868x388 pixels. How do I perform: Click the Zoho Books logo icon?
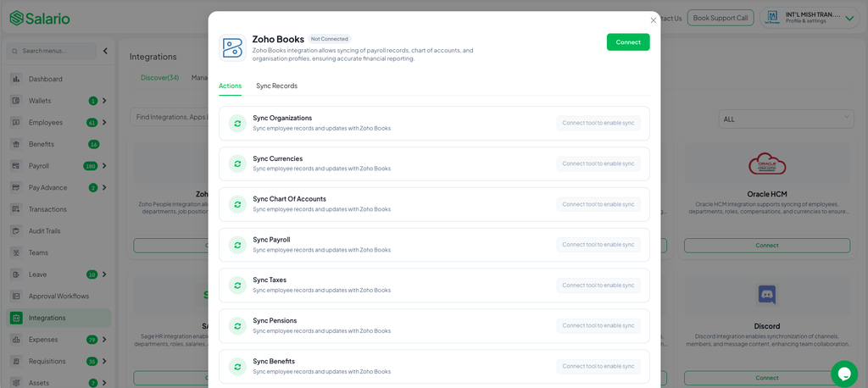coord(232,47)
